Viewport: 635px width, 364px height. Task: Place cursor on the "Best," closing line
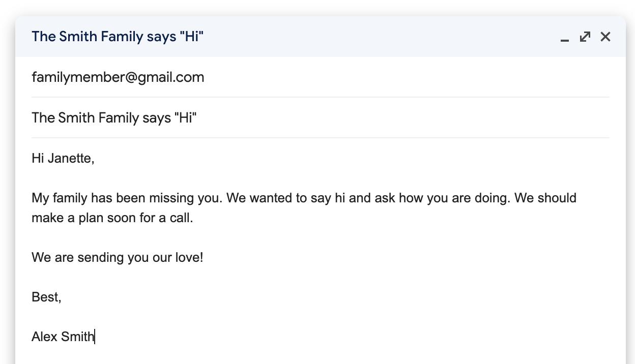coord(46,297)
